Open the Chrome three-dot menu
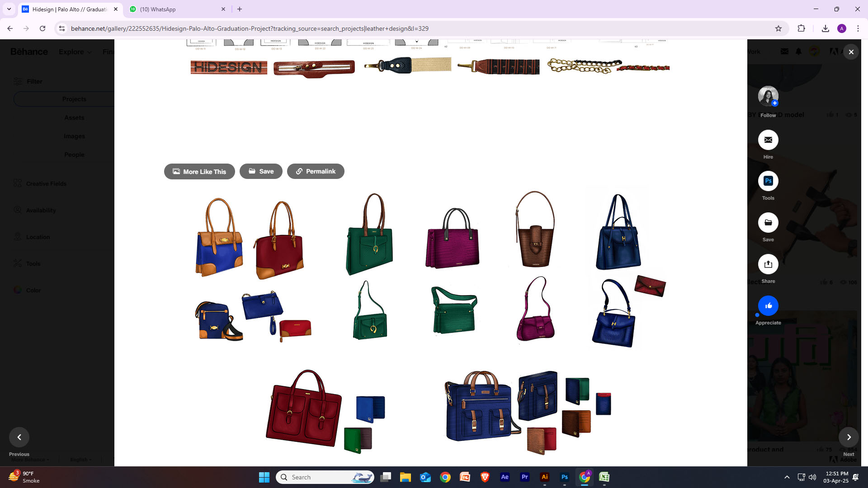The width and height of the screenshot is (868, 488). pyautogui.click(x=858, y=28)
